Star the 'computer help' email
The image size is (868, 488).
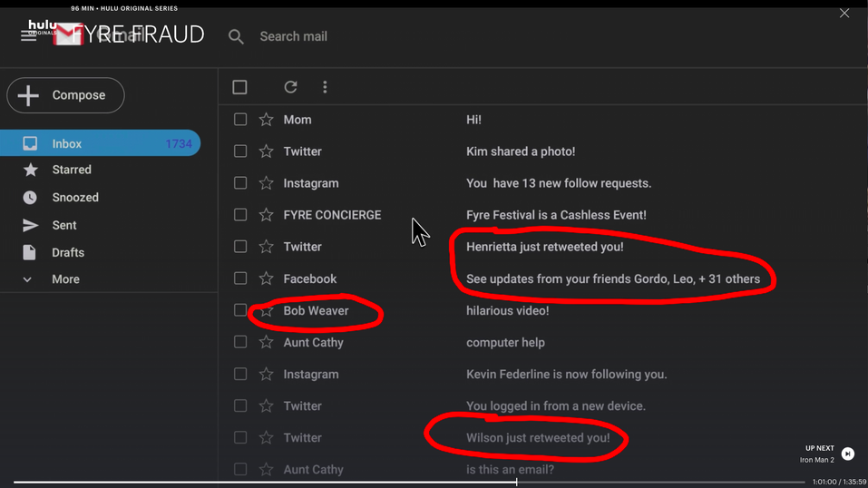point(267,342)
